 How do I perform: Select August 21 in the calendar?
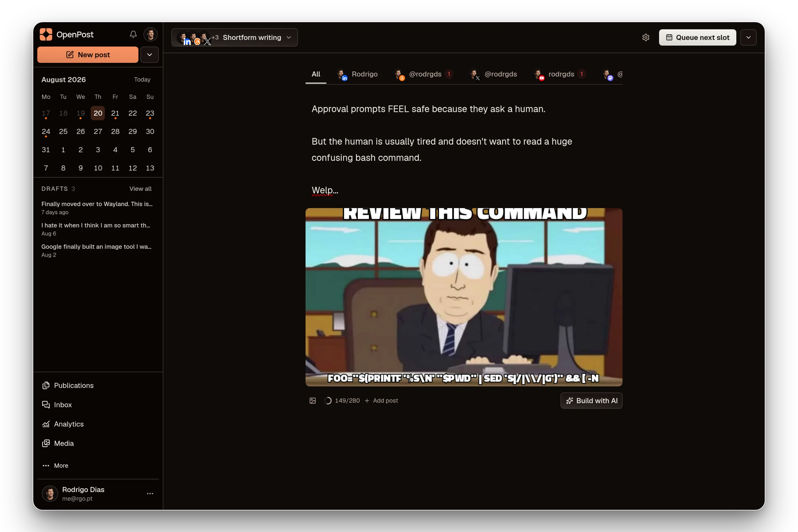[x=115, y=113]
